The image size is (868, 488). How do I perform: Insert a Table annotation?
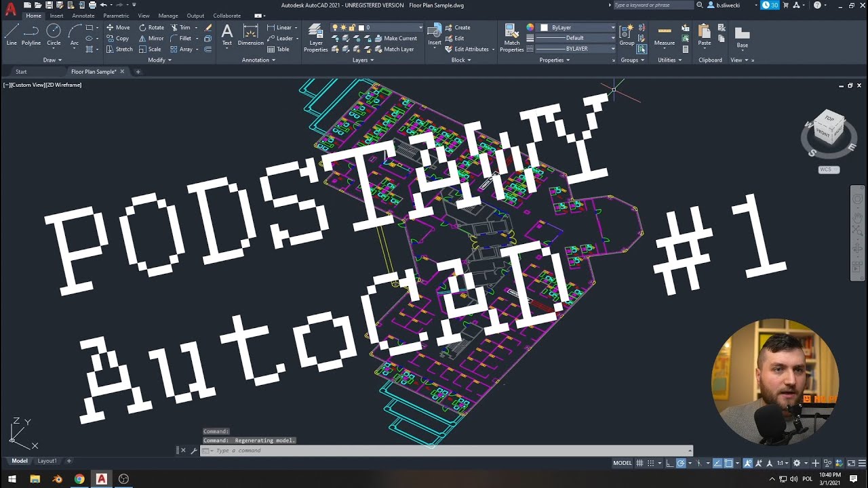pos(278,49)
